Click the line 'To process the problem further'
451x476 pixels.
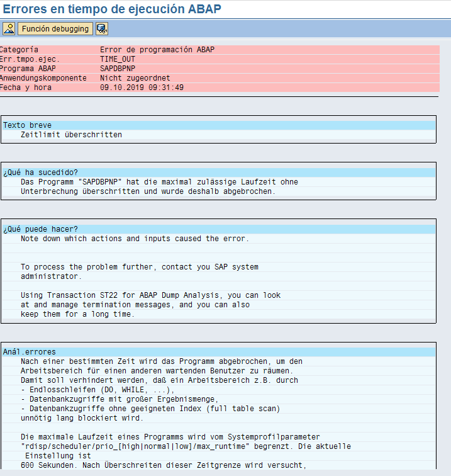[140, 267]
